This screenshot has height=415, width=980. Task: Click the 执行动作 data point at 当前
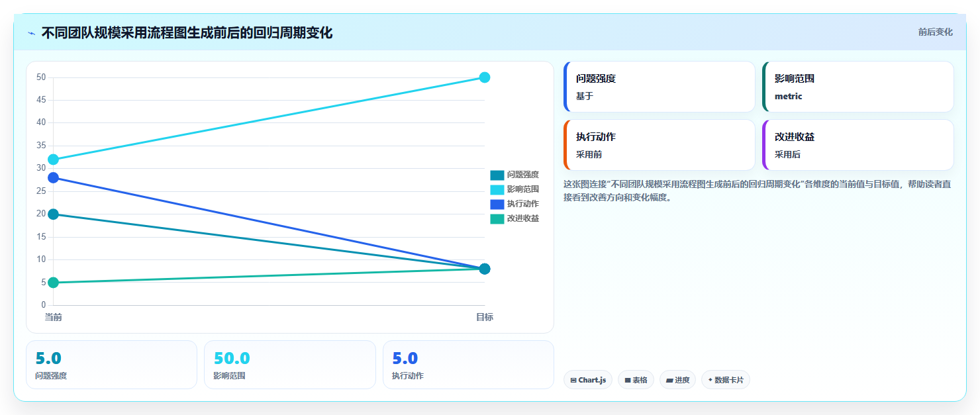[53, 177]
